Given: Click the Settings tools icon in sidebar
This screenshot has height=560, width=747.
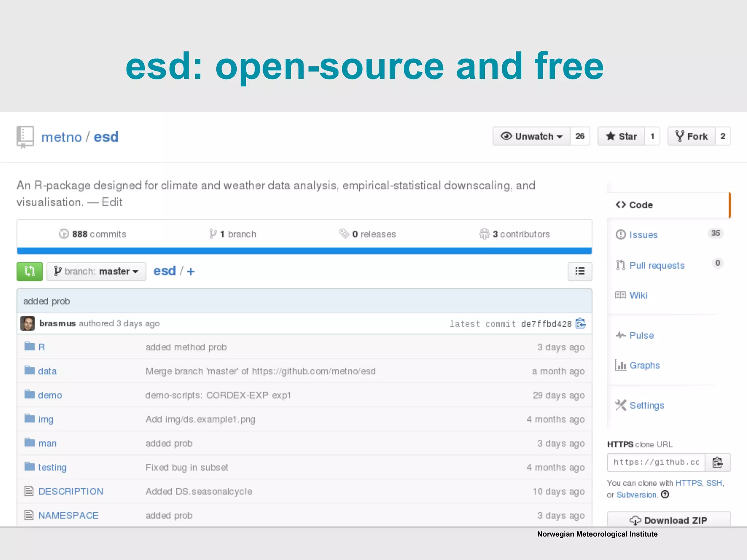Looking at the screenshot, I should coord(620,405).
